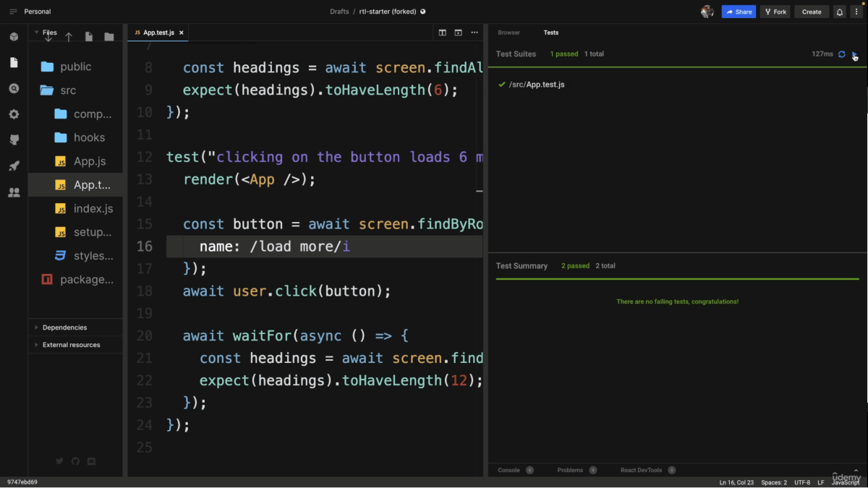Viewport: 868px width, 488px height.
Task: Click the notifications bell icon
Action: 839,12
